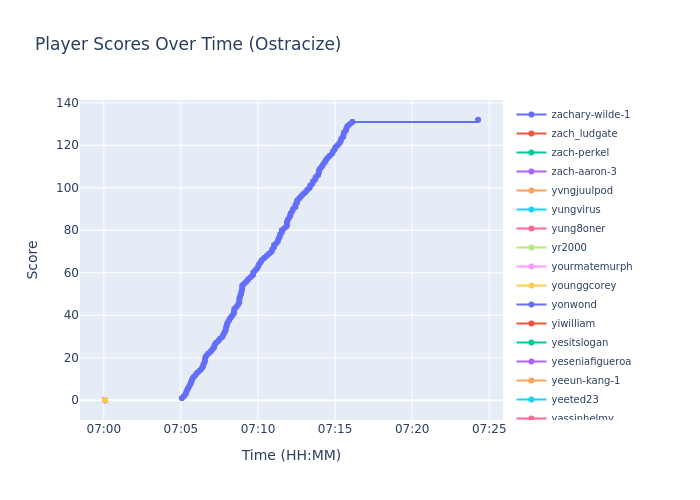The image size is (700, 500).
Task: Select the yeeted23 legend item
Action: 575,400
